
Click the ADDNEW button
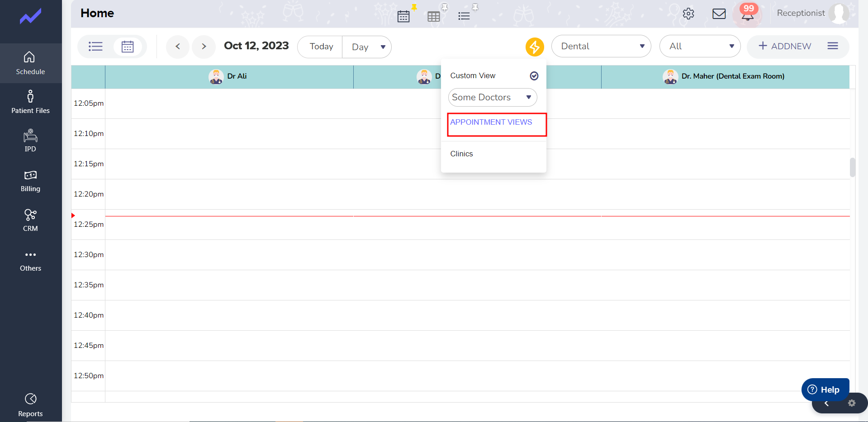click(785, 46)
